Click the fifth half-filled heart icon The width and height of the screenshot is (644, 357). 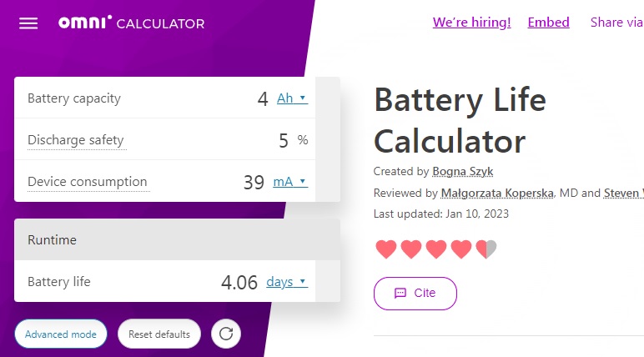486,249
